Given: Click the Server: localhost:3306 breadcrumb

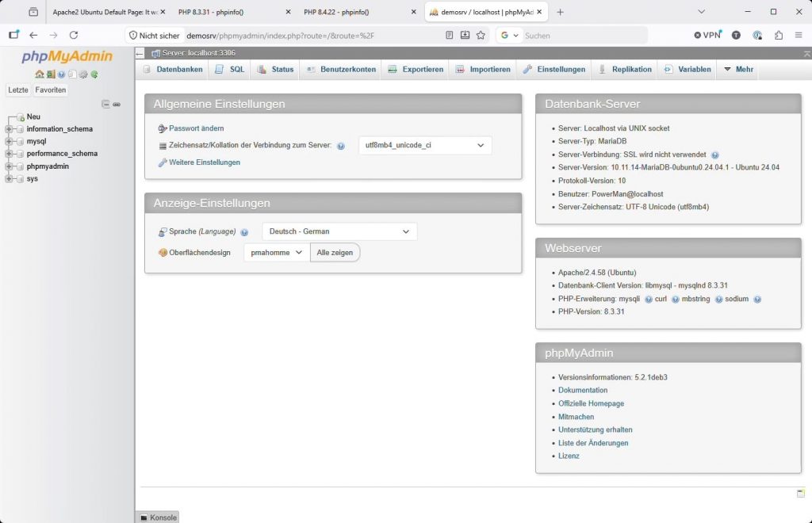Looking at the screenshot, I should click(198, 53).
